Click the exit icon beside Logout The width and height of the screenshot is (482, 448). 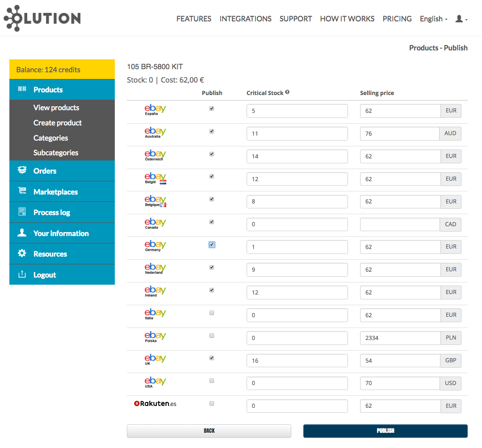coord(22,274)
